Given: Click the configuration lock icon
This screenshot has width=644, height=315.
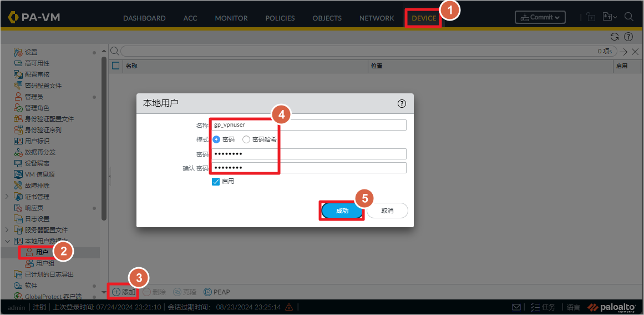Looking at the screenshot, I should click(591, 17).
